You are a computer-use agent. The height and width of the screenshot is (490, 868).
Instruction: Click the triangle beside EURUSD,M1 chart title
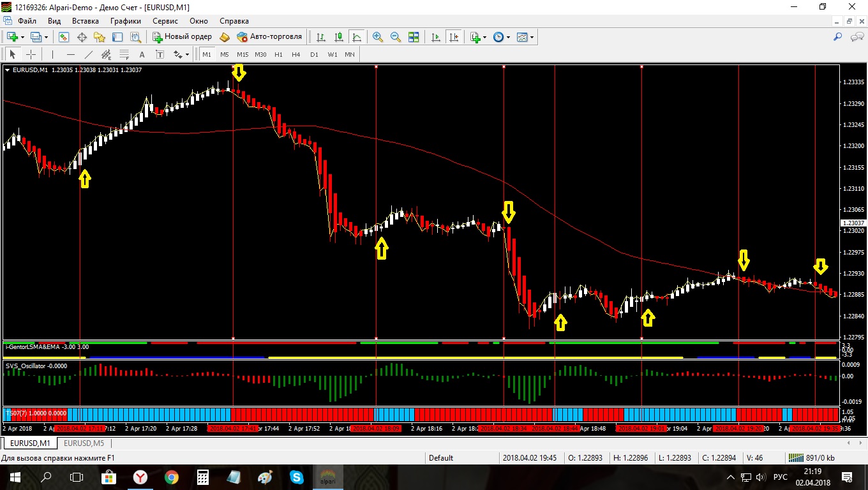pos(7,70)
